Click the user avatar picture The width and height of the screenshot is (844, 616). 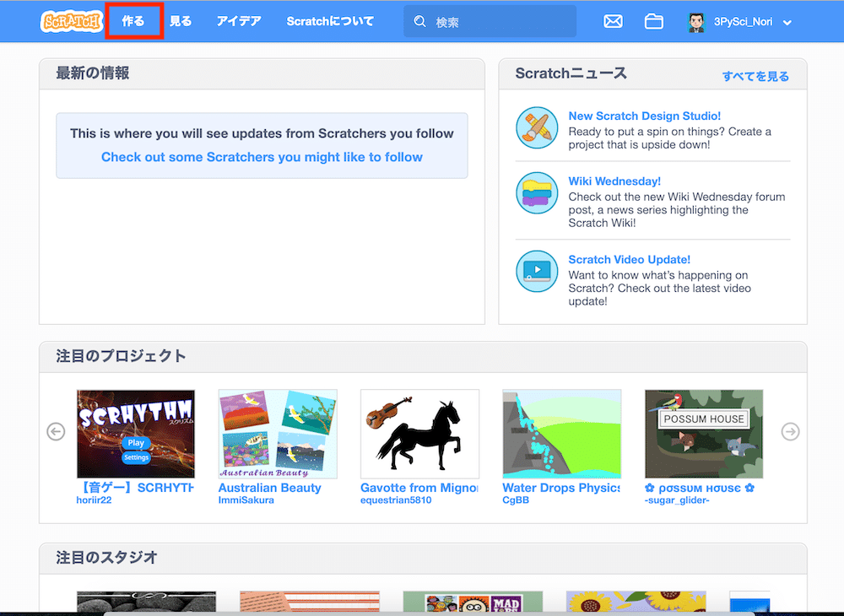696,22
